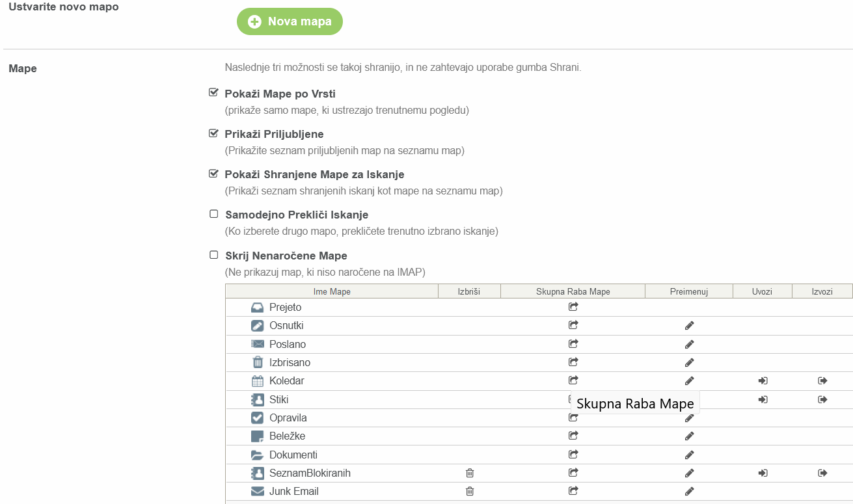Click the Koledar calendar icon
This screenshot has width=853, height=504.
(257, 381)
